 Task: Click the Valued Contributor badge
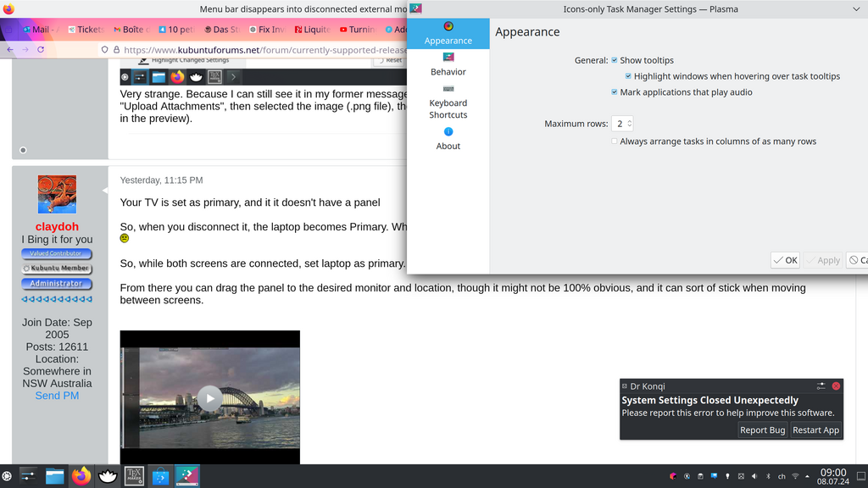tap(57, 253)
